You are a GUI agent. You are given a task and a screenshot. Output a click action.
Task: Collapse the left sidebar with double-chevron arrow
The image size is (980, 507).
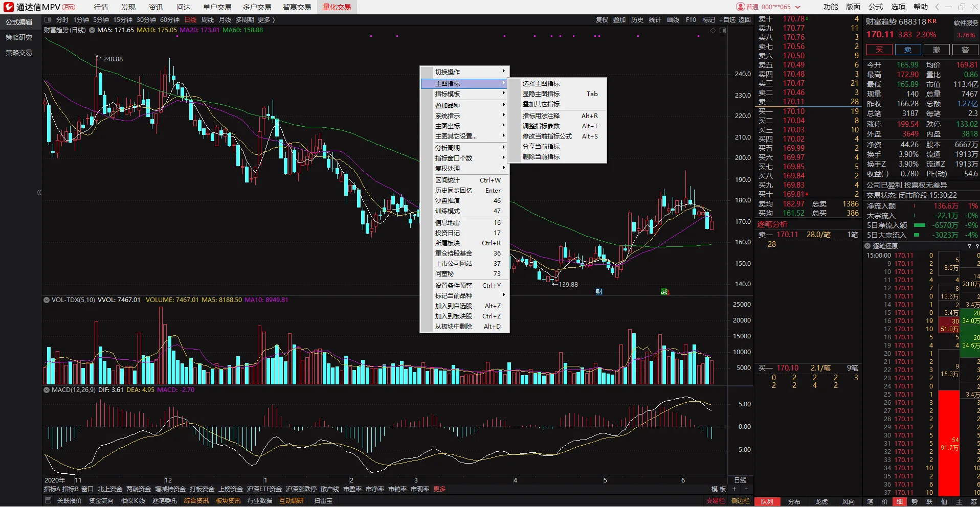click(39, 192)
